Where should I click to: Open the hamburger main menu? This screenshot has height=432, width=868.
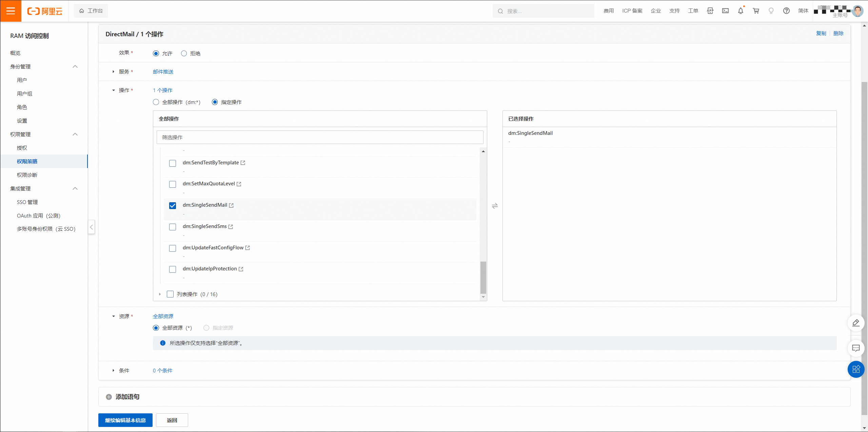[11, 11]
